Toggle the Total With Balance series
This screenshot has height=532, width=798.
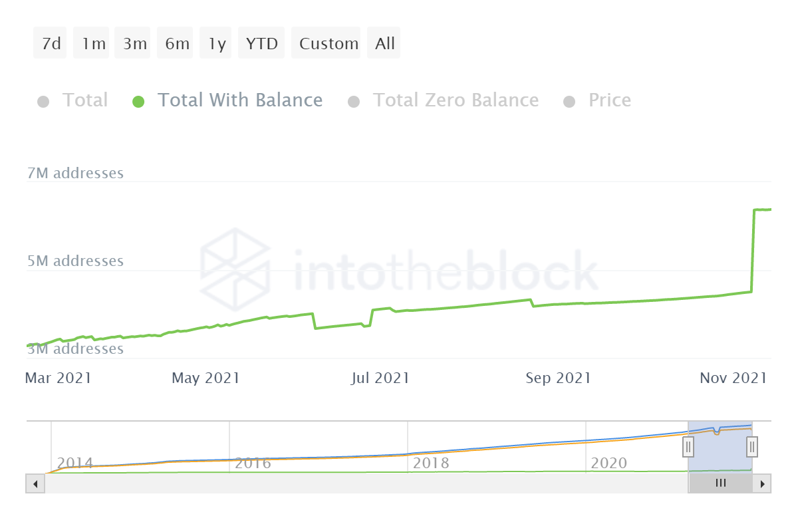click(x=239, y=100)
